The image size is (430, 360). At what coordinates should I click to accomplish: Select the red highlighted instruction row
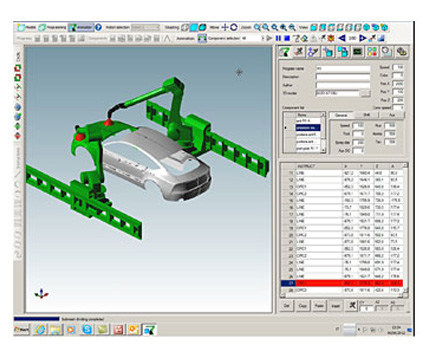[x=342, y=283]
